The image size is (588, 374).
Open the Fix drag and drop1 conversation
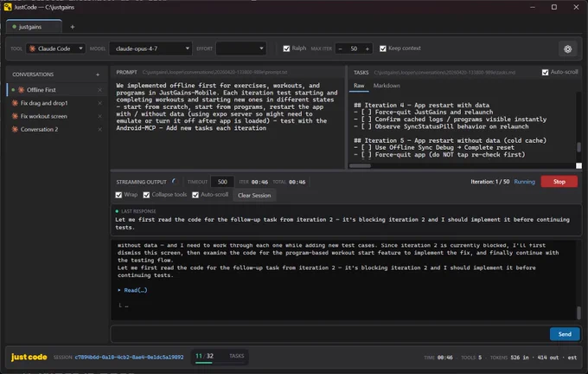coord(55,103)
